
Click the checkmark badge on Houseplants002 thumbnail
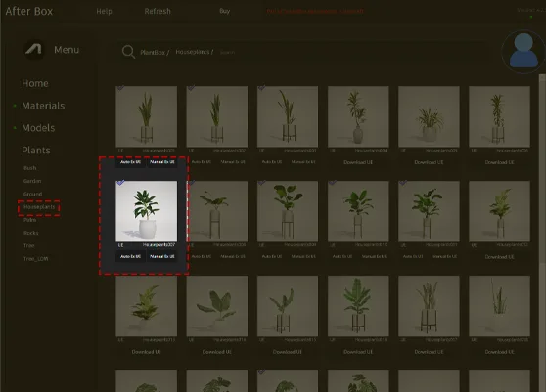[191, 88]
